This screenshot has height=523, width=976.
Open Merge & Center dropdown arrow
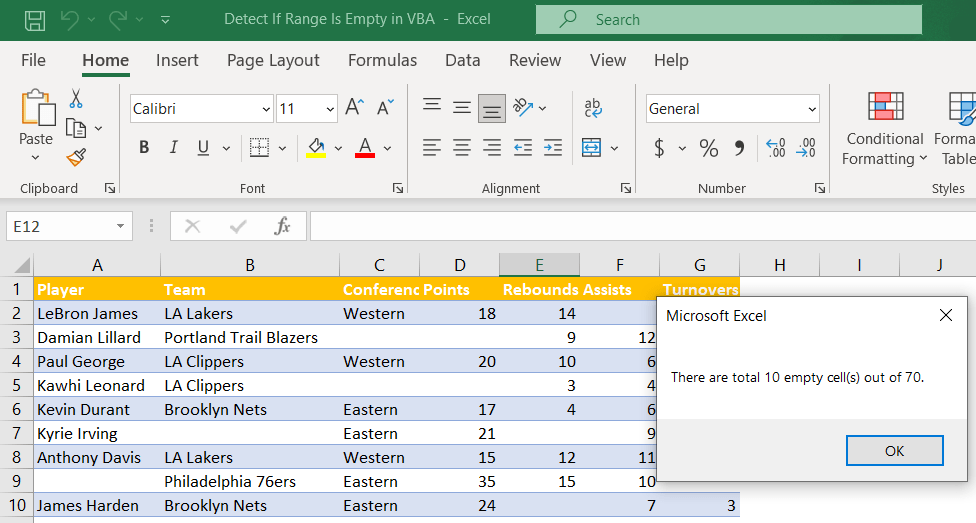pyautogui.click(x=614, y=148)
